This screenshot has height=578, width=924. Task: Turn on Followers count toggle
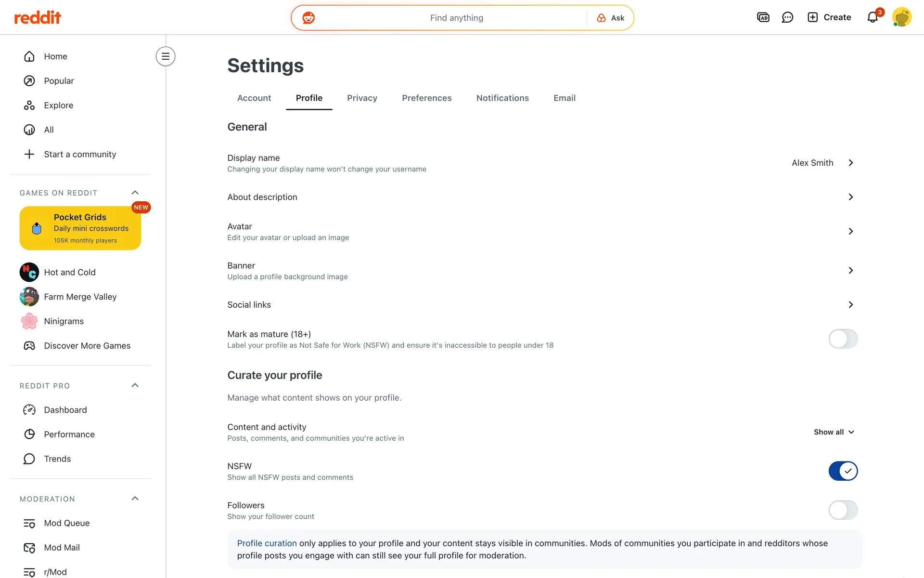(843, 510)
